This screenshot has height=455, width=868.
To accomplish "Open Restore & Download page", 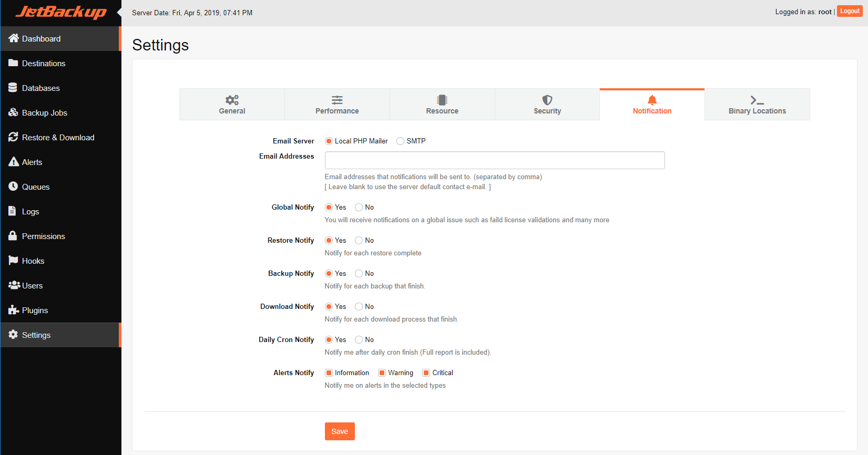I will pyautogui.click(x=60, y=137).
